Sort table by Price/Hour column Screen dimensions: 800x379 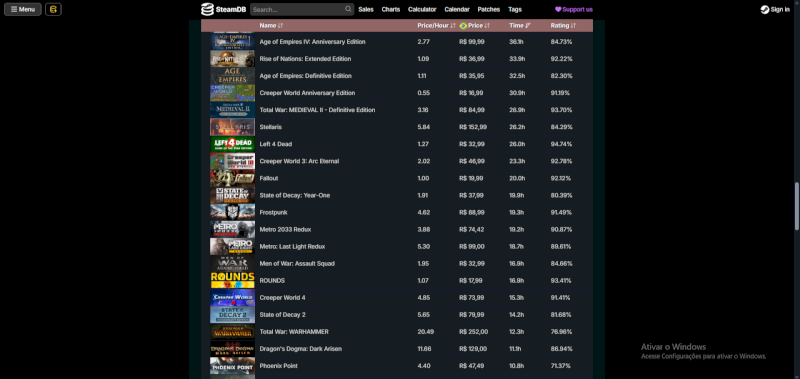[x=436, y=26]
